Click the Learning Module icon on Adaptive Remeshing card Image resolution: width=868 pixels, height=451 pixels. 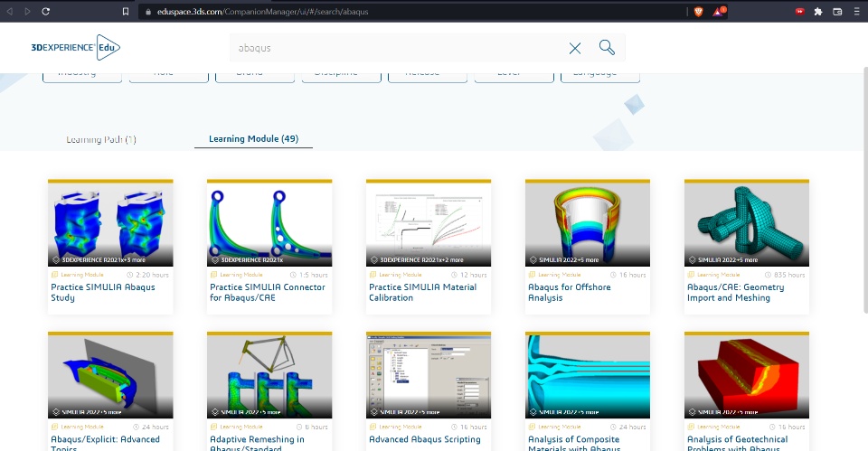click(x=213, y=427)
